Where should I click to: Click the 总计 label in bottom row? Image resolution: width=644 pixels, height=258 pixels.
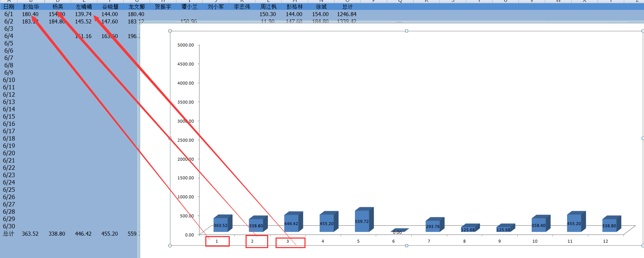pos(9,233)
